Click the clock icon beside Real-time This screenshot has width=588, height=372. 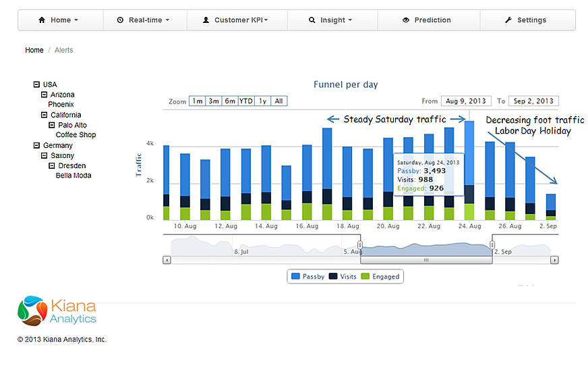(x=120, y=20)
